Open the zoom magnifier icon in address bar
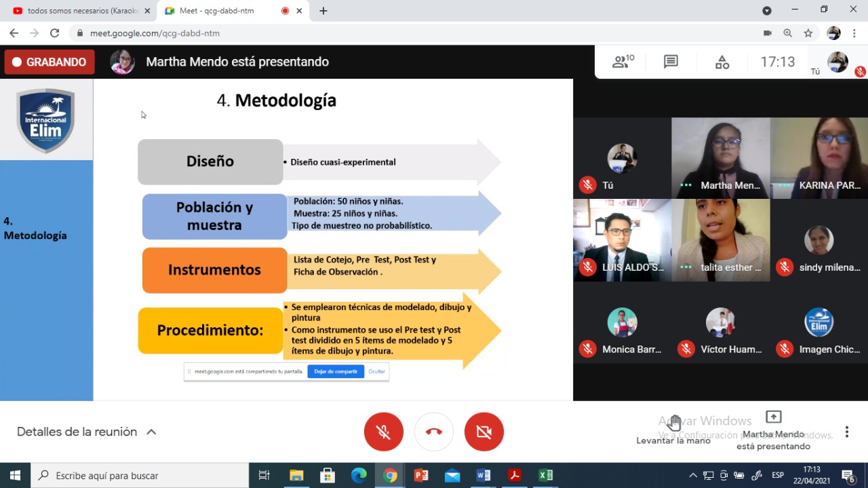 click(788, 33)
